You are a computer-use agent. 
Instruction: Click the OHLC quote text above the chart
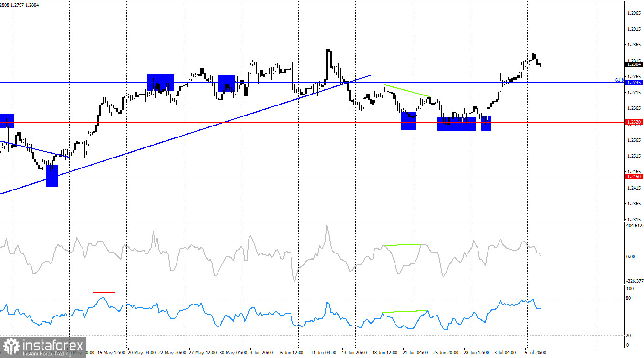pyautogui.click(x=20, y=5)
